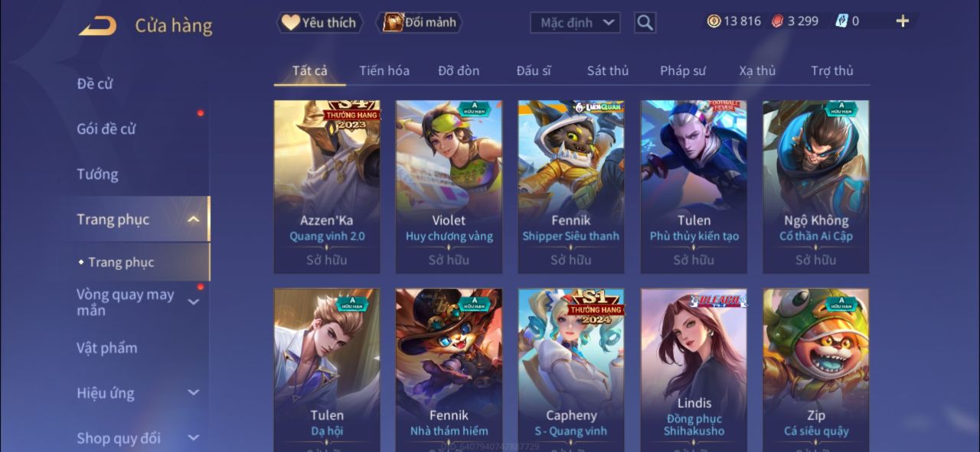The height and width of the screenshot is (452, 980).
Task: Switch to the Pháp sư tab
Action: [x=683, y=70]
